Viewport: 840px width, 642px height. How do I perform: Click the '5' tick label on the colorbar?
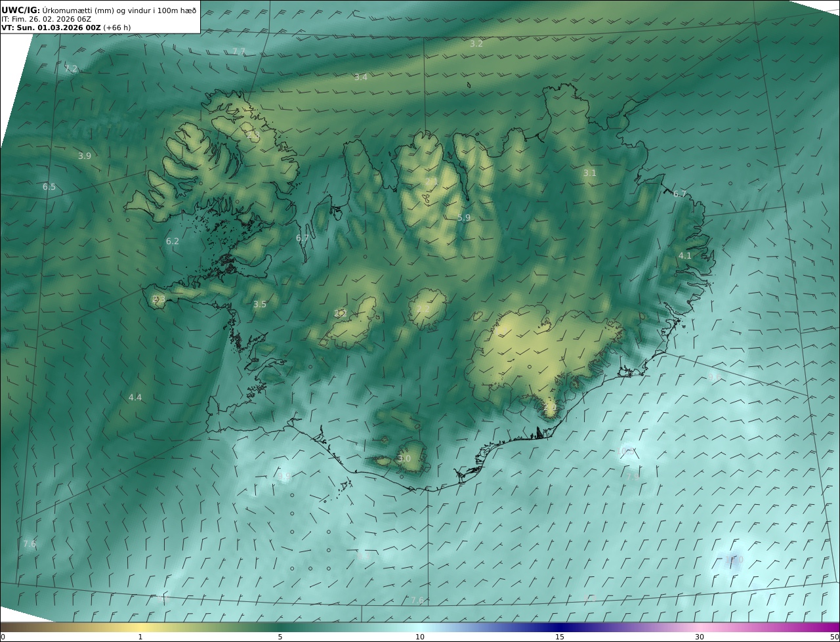280,637
